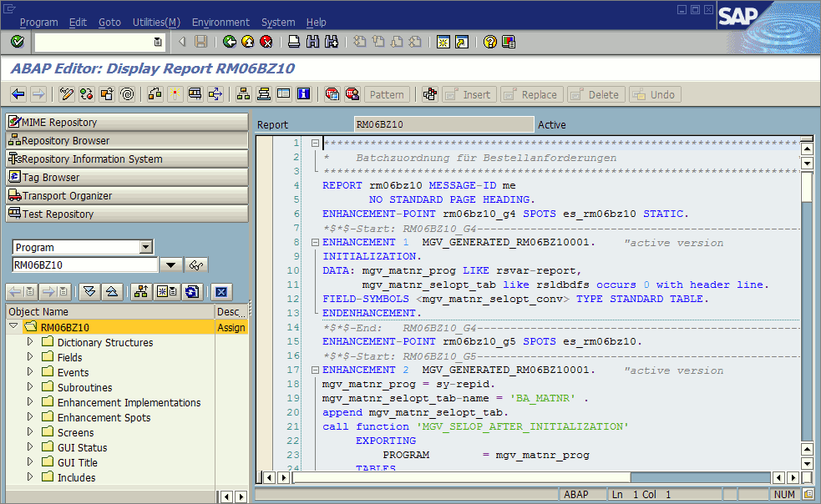Fold the header comment block at line 1

315,144
